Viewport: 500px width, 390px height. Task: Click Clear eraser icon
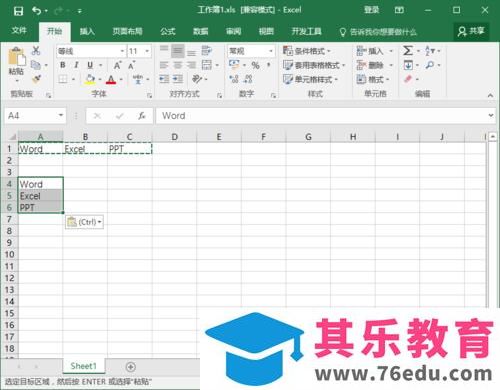coord(408,79)
